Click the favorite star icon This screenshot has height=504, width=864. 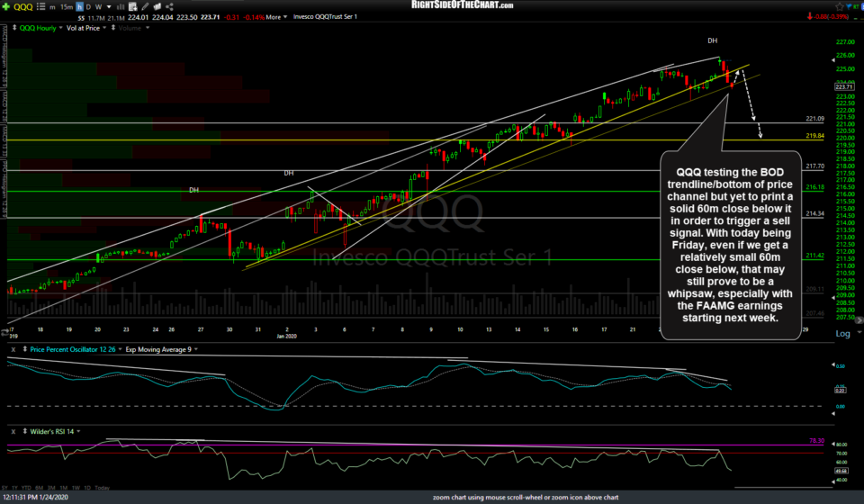[840, 6]
